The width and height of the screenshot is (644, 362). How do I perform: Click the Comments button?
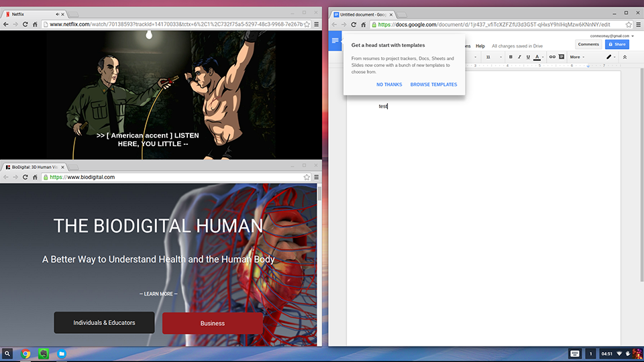click(x=588, y=44)
